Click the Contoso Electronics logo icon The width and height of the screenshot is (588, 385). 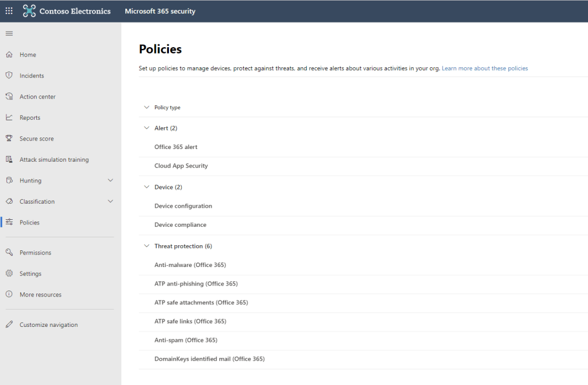pos(29,11)
